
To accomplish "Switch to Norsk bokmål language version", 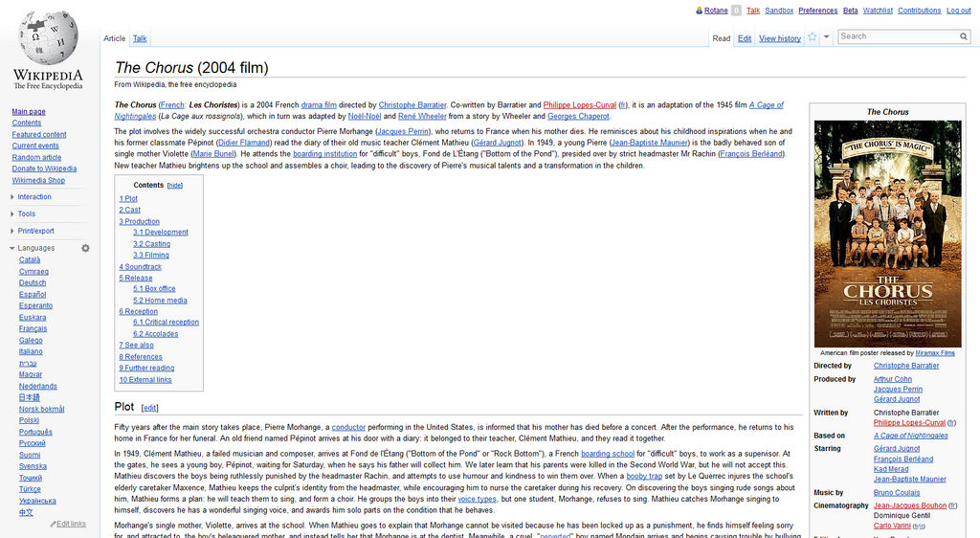I will pos(41,410).
